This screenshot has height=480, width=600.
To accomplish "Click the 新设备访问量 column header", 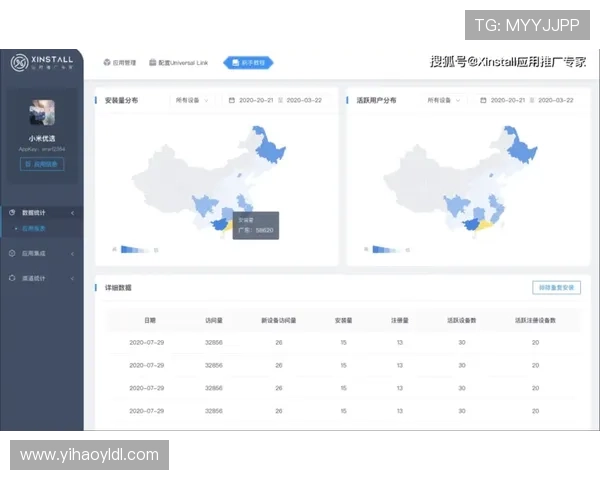I will point(279,320).
